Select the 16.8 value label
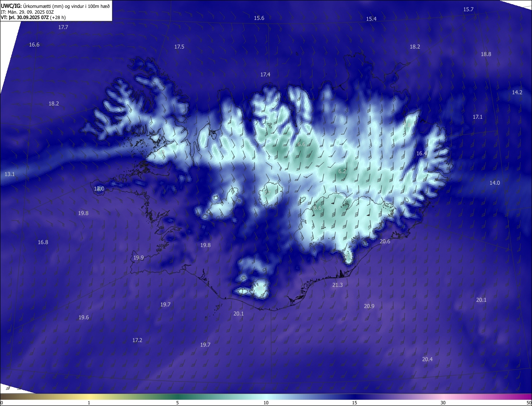Image resolution: width=532 pixels, height=406 pixels. (43, 242)
